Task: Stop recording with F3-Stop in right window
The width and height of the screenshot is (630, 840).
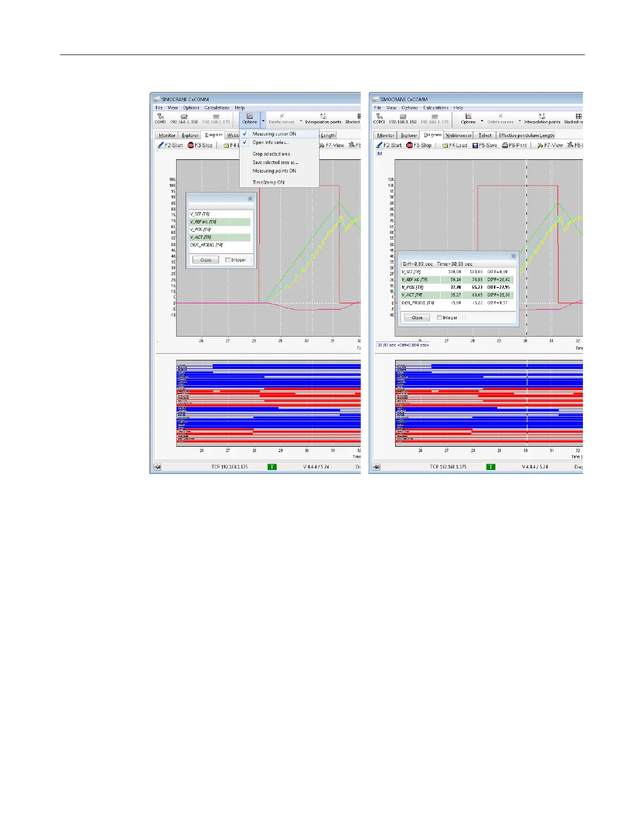Action: tap(420, 145)
